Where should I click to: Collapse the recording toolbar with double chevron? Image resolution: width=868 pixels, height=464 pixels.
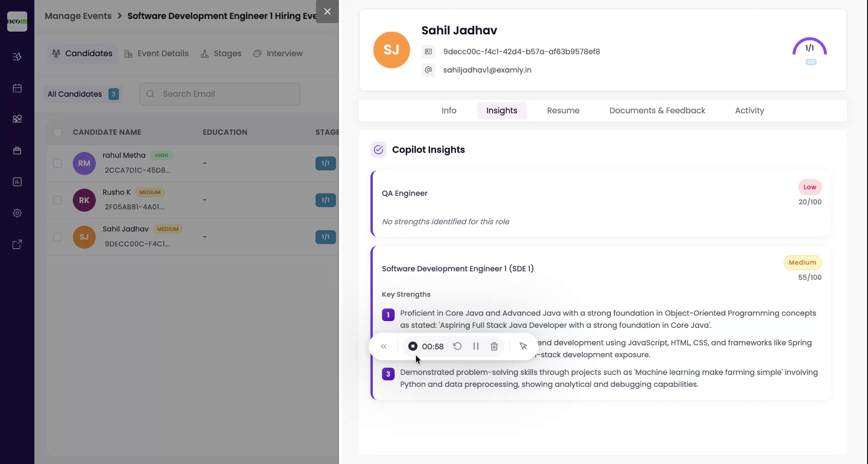(383, 346)
